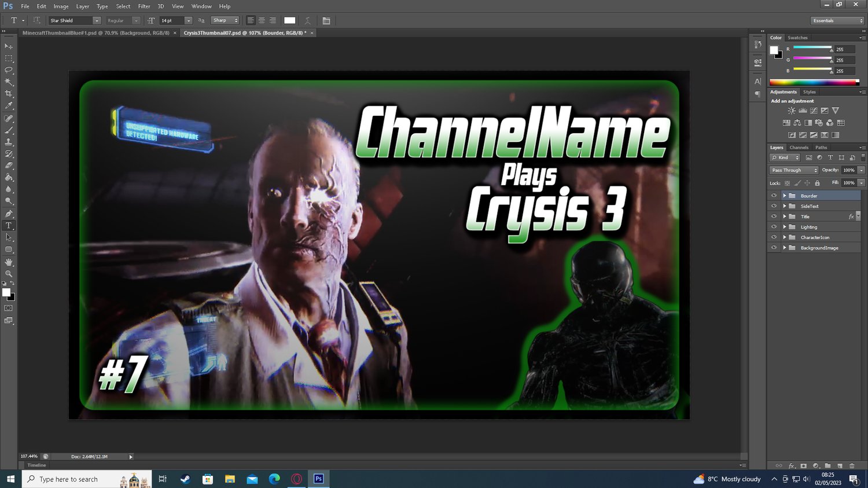Open the History panel icon
The height and width of the screenshot is (488, 868).
(757, 45)
